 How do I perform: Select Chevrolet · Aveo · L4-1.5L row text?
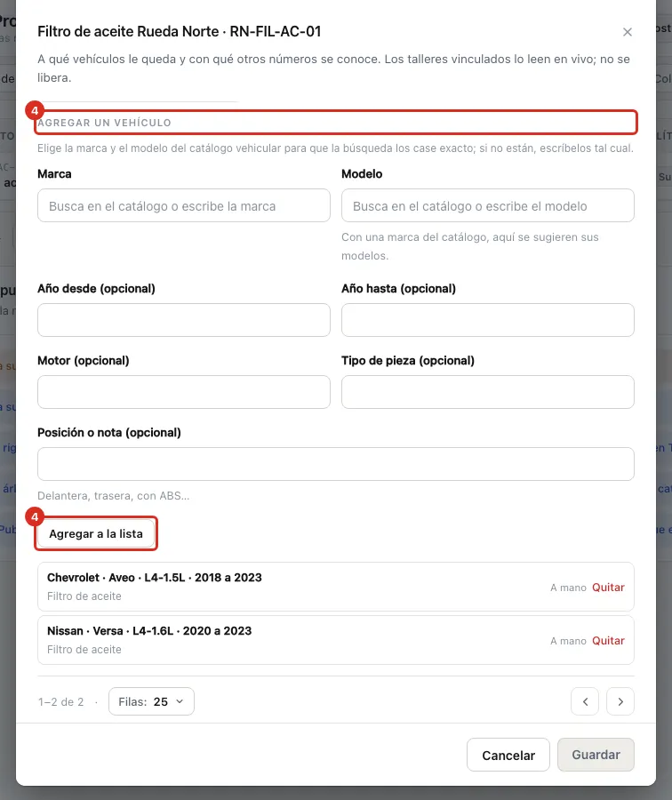155,578
